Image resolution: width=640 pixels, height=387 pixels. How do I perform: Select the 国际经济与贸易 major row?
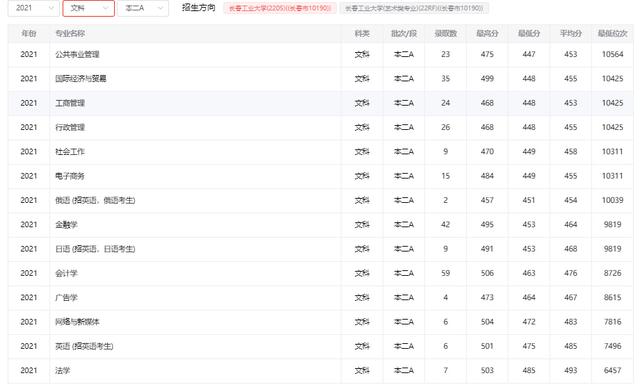(320, 79)
